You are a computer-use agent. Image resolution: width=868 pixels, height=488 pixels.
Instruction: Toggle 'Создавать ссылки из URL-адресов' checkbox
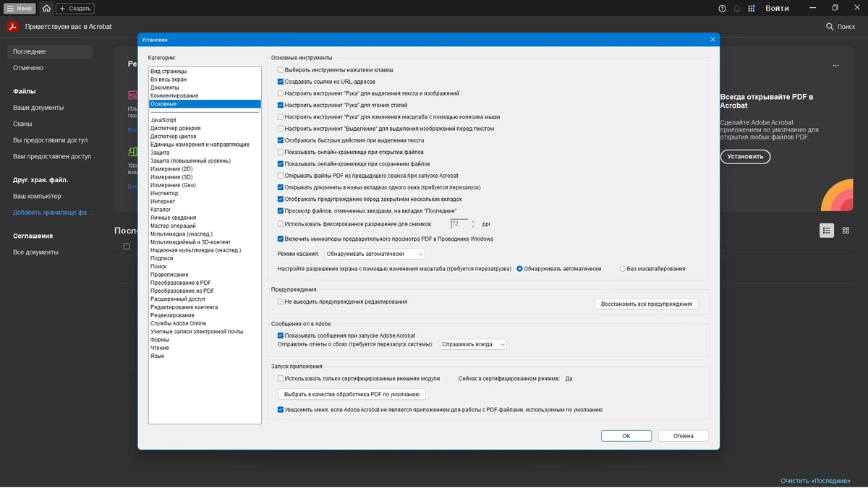click(x=281, y=82)
